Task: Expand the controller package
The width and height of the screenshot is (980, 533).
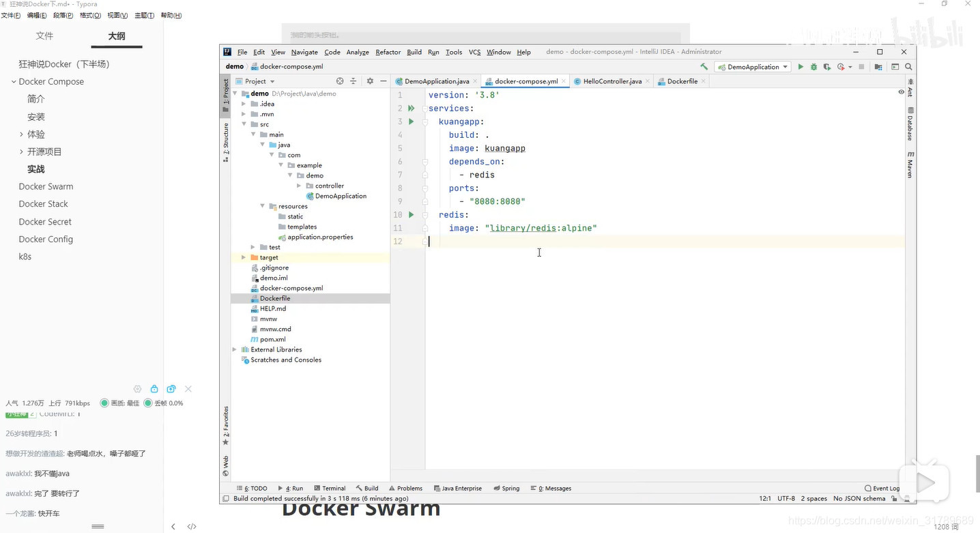Action: click(300, 186)
